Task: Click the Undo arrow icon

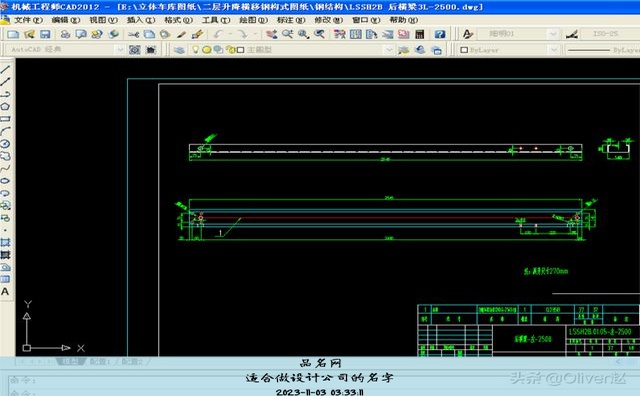Action: [x=218, y=34]
